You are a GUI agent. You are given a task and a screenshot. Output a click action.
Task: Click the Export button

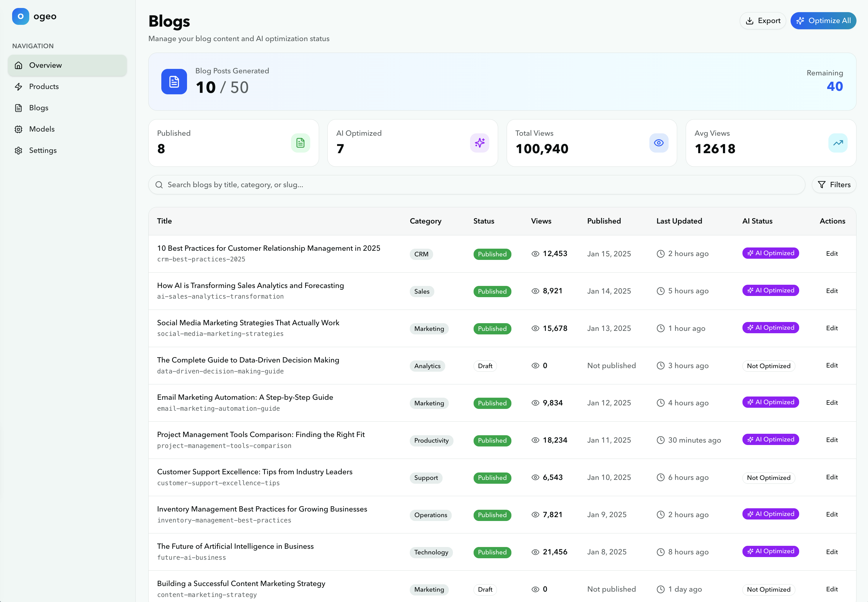763,21
